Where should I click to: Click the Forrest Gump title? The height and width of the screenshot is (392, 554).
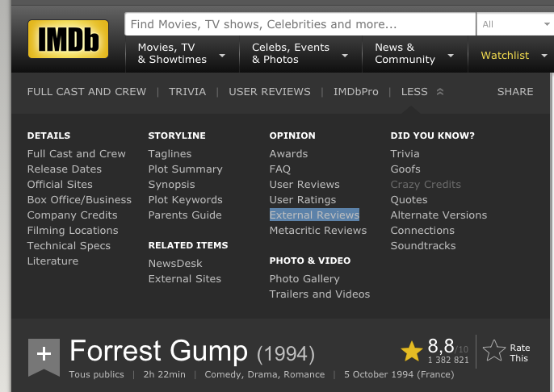coord(158,351)
